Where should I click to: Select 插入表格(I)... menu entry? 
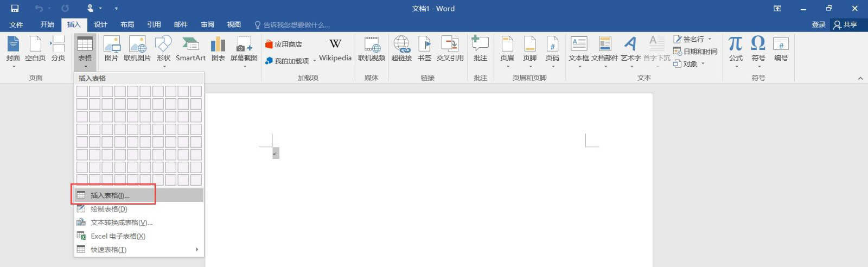(x=110, y=195)
